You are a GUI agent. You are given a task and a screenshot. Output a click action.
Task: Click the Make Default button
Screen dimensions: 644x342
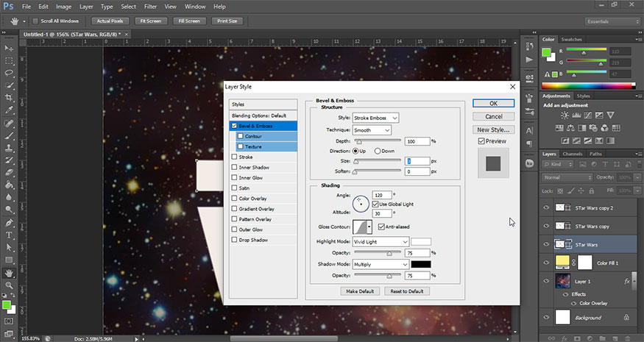point(360,291)
